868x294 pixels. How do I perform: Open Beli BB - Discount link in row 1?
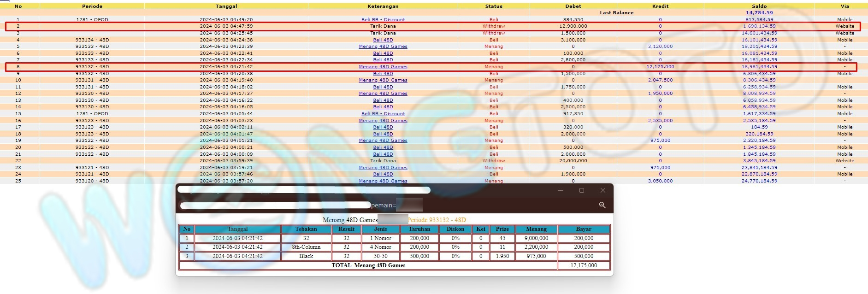(383, 20)
